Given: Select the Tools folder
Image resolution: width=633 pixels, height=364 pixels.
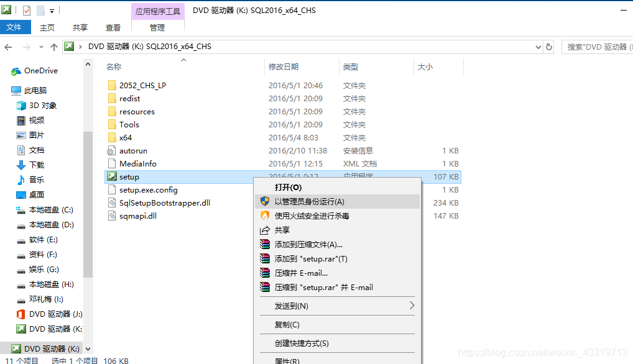Looking at the screenshot, I should tap(129, 125).
